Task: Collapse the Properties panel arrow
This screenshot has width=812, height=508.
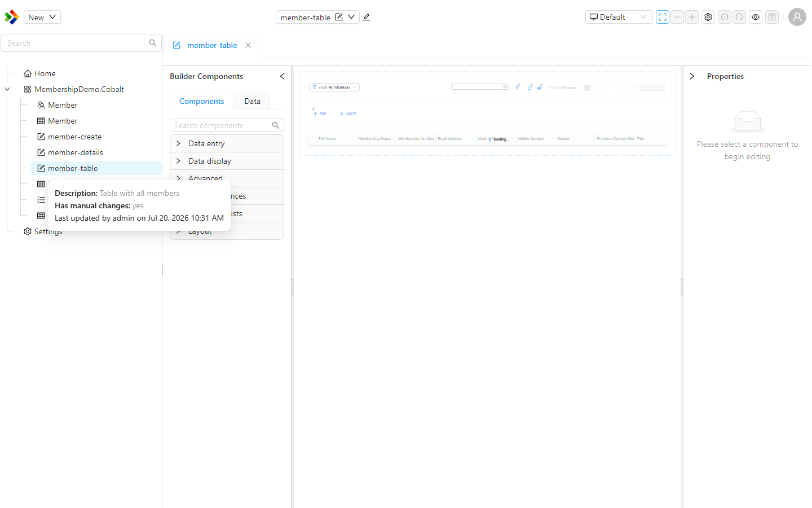Action: point(692,76)
